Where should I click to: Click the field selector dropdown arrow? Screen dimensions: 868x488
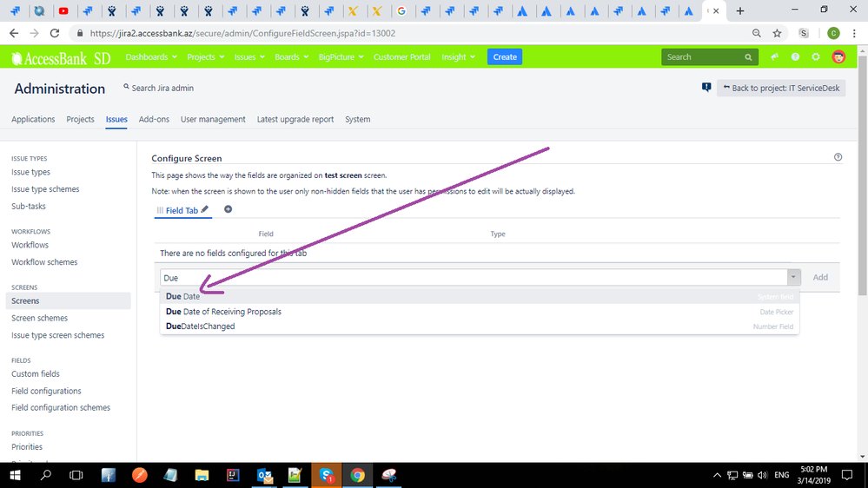tap(793, 277)
